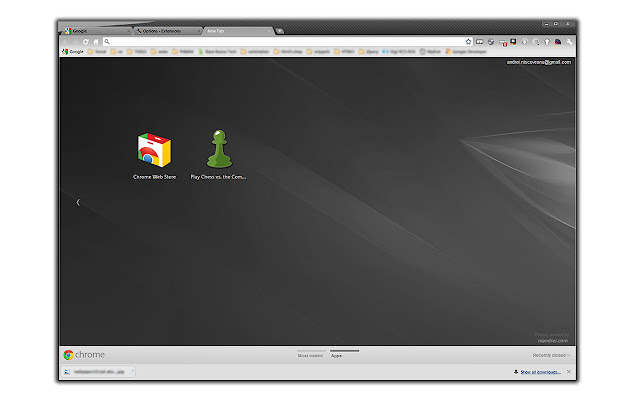Switch to the Google tab

97,31
